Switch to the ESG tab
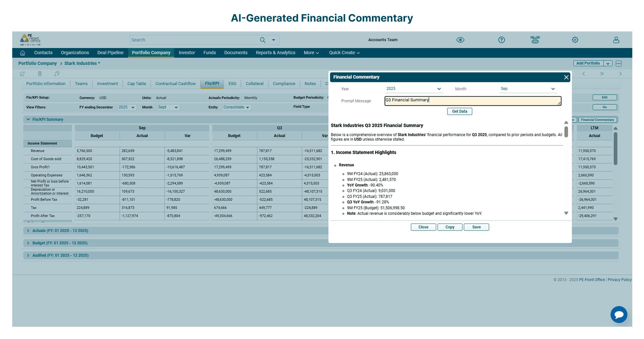 click(x=232, y=84)
